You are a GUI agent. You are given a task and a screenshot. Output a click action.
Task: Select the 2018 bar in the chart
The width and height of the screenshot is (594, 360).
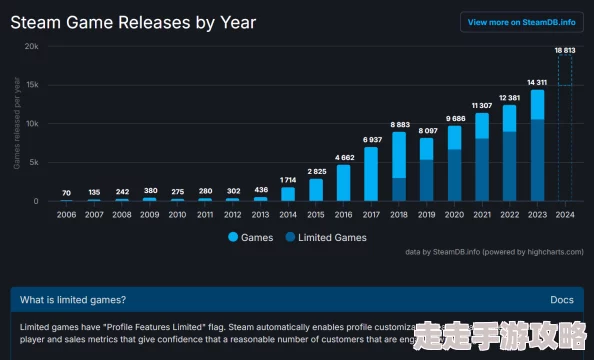tap(399, 166)
